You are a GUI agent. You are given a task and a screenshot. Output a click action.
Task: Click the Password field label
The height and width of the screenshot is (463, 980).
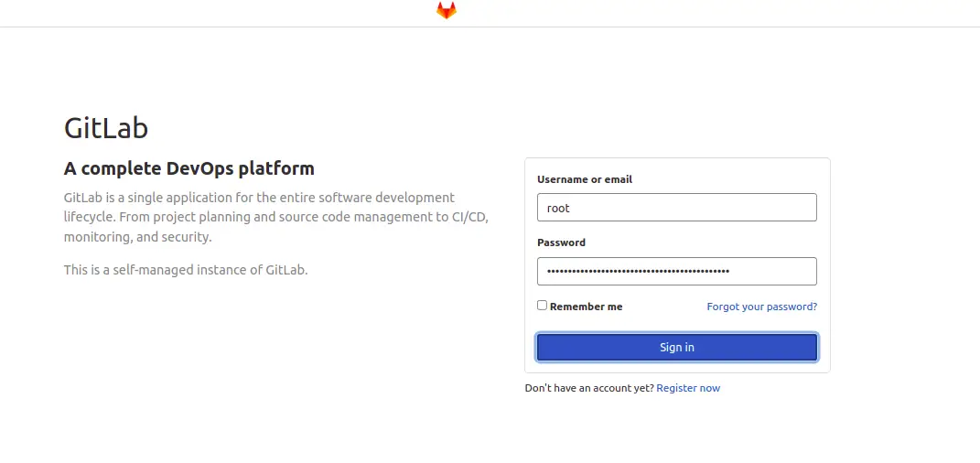click(x=561, y=242)
